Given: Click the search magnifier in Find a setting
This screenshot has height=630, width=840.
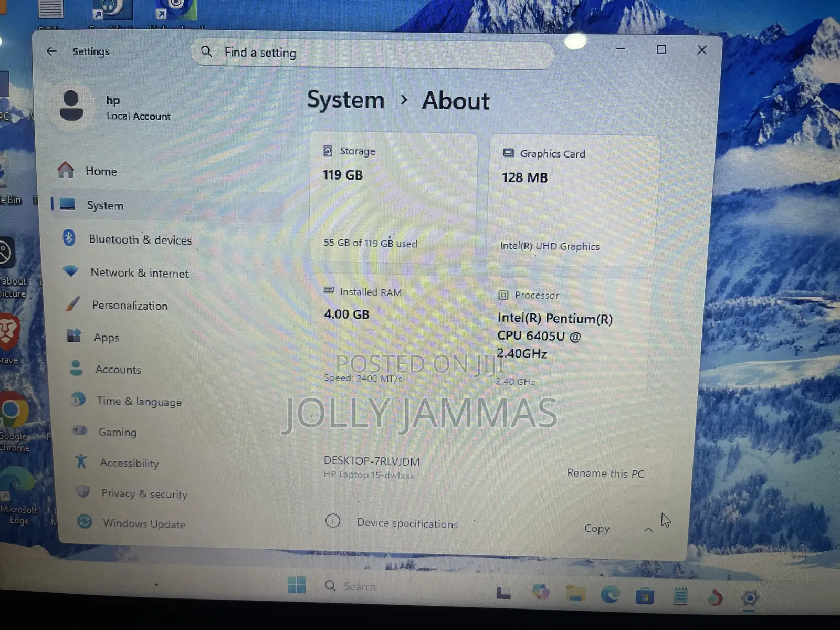Looking at the screenshot, I should click(x=206, y=51).
